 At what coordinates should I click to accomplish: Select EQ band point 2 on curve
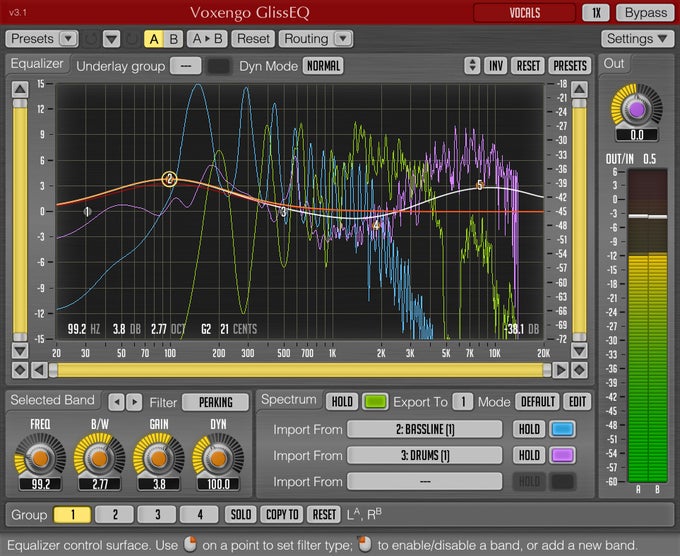click(x=170, y=179)
